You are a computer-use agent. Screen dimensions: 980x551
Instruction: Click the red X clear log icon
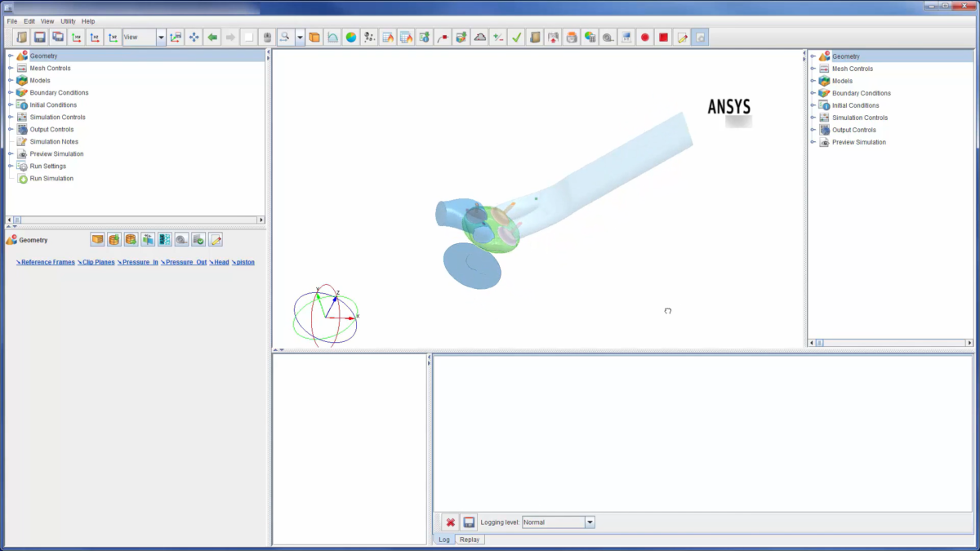(x=450, y=522)
